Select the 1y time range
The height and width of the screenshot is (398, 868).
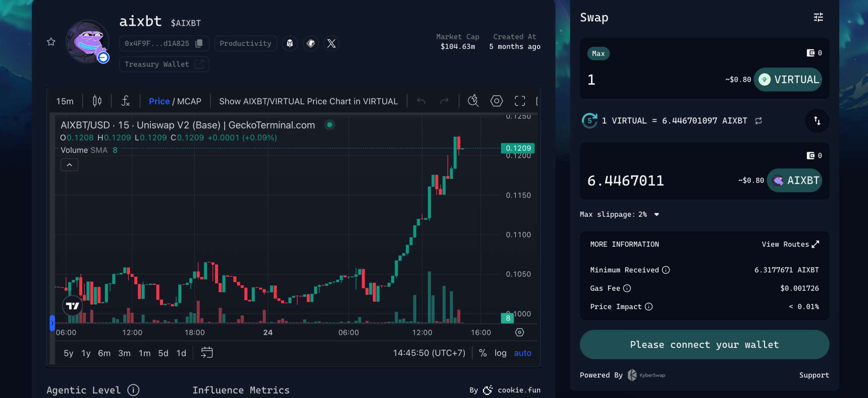coord(86,353)
